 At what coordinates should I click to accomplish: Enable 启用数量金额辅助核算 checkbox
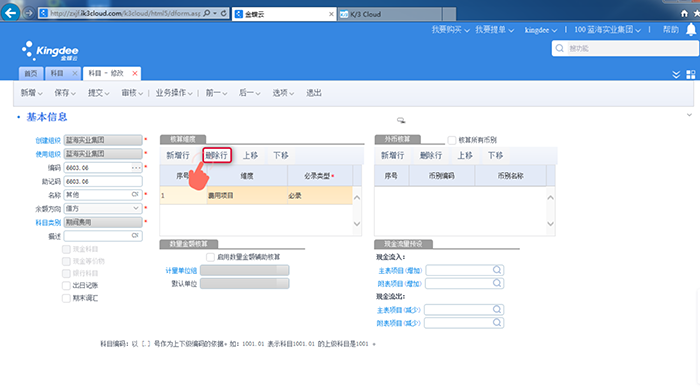[210, 257]
